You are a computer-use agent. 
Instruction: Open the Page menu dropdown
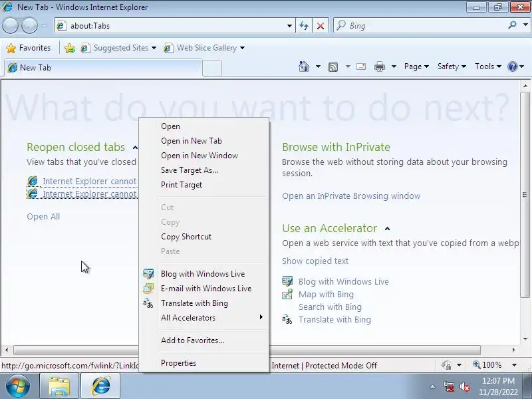pyautogui.click(x=416, y=66)
